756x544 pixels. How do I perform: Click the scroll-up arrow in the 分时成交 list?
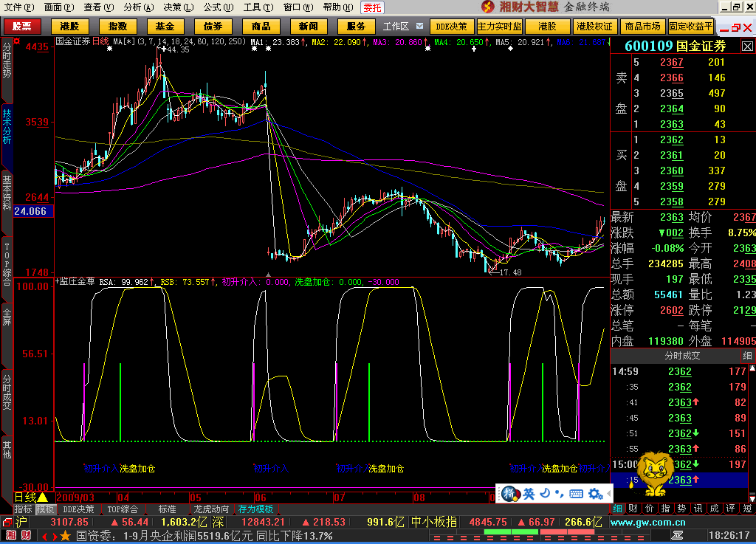752,369
